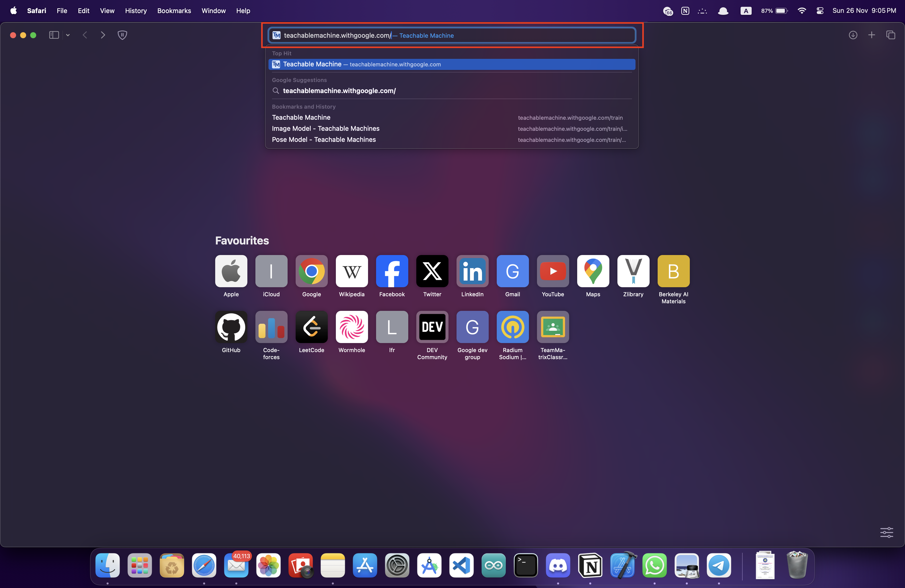The image size is (905, 588).
Task: Open the GitHub favourite icon
Action: pos(231,327)
